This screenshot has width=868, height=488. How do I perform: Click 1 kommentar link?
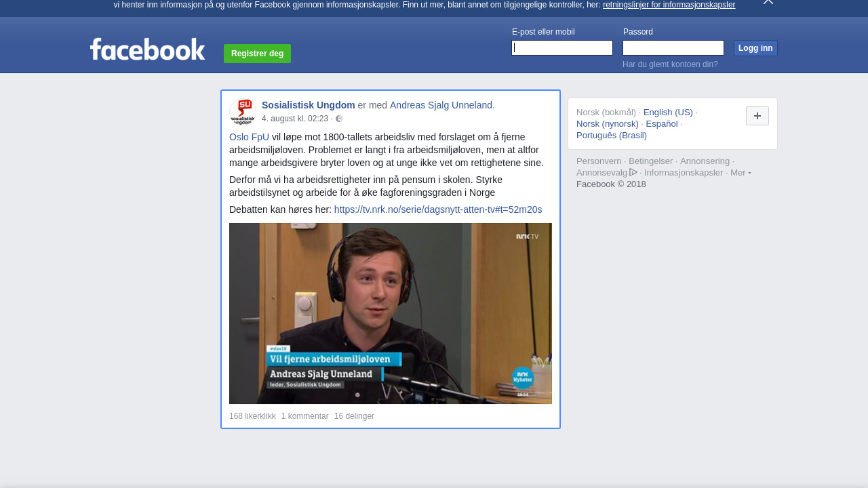coord(305,416)
